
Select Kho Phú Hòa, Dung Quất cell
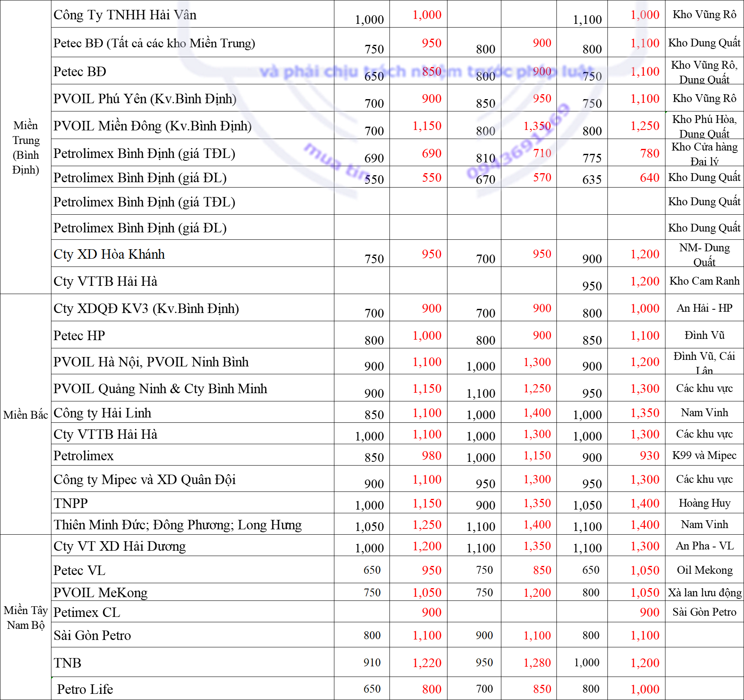click(x=705, y=125)
